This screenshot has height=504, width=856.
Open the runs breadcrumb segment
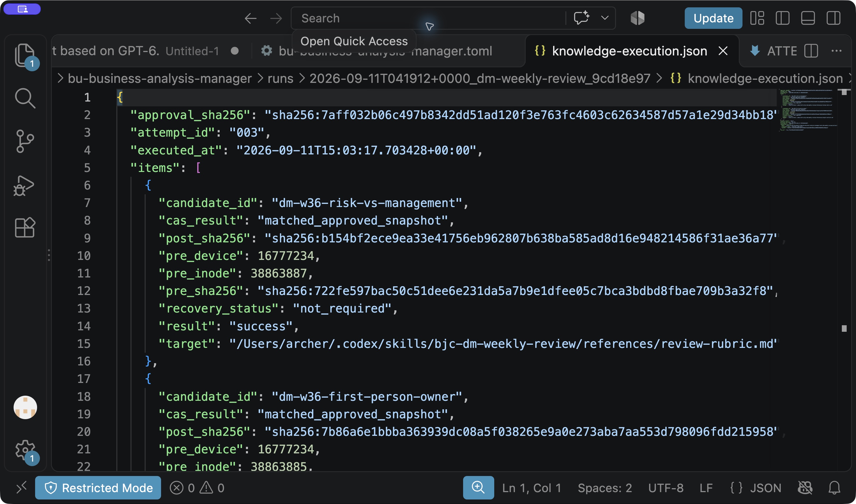tap(280, 78)
